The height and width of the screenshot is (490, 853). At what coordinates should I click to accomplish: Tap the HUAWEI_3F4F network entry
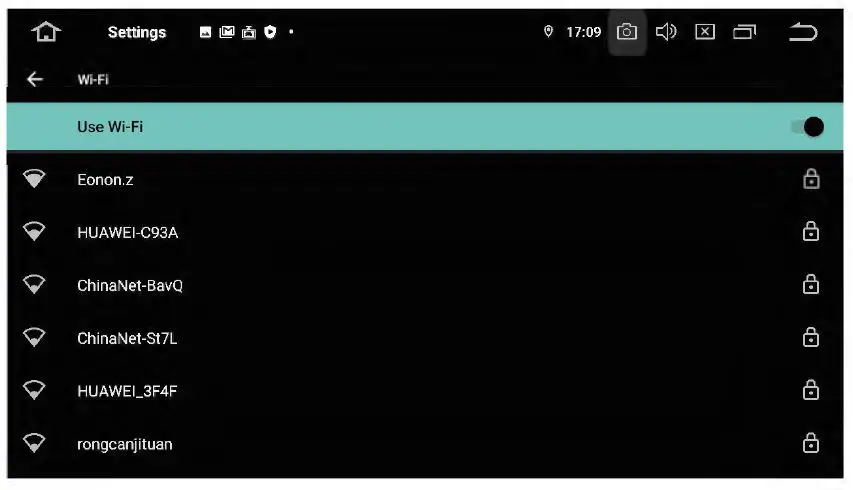pyautogui.click(x=425, y=390)
